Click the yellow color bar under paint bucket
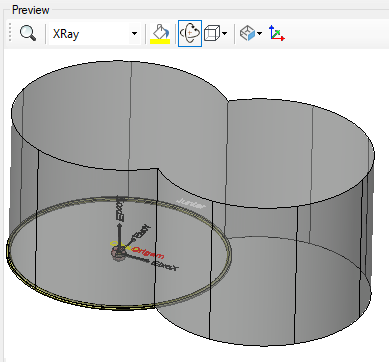The width and height of the screenshot is (389, 362). (x=160, y=41)
